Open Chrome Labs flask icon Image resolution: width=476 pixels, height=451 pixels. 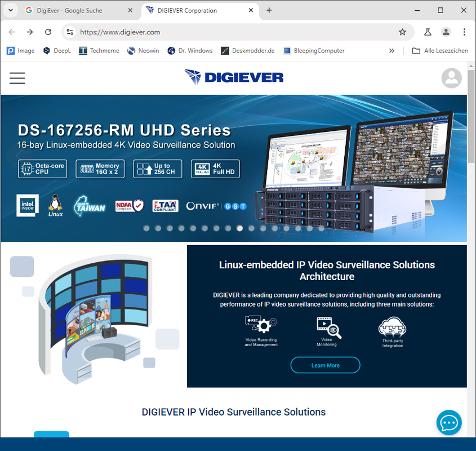(x=428, y=32)
